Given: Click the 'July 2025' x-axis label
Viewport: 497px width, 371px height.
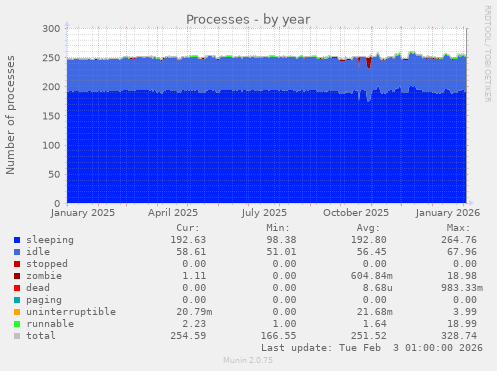Looking at the screenshot, I should point(264,213).
